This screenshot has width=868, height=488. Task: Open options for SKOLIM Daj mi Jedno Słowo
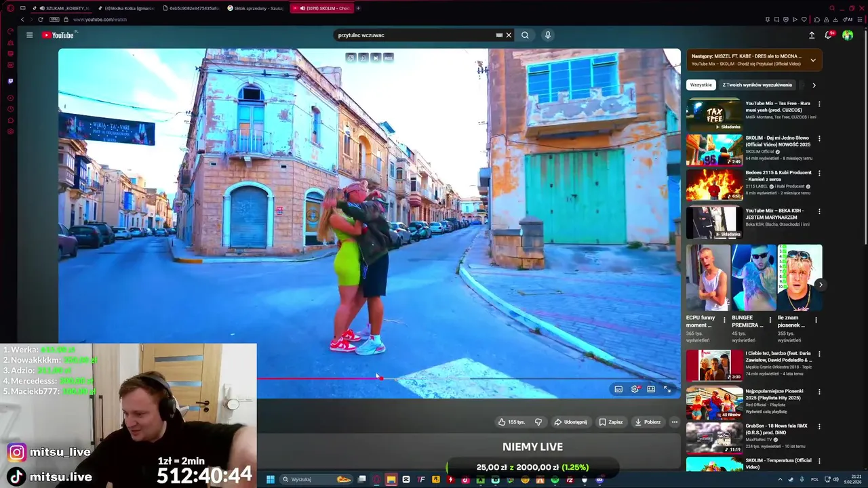click(819, 138)
